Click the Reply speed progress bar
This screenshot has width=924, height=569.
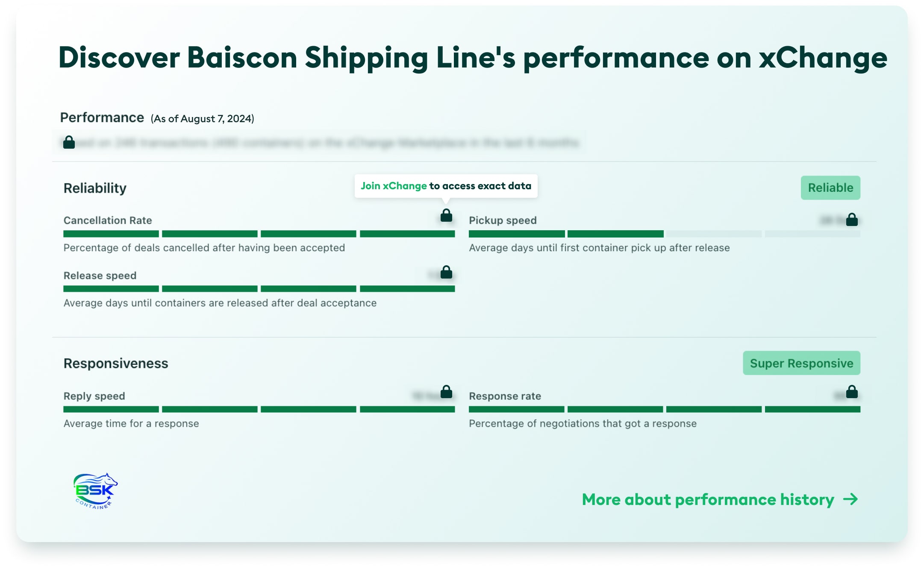click(x=259, y=410)
